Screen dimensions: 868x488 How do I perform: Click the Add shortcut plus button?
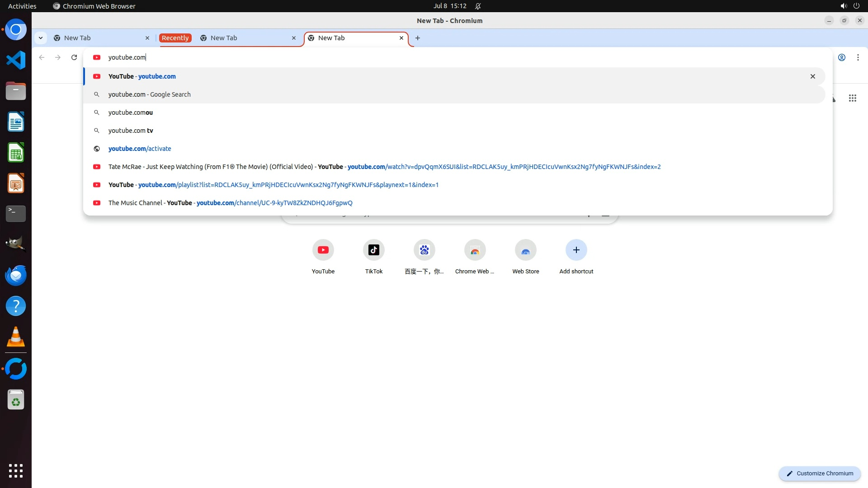576,250
